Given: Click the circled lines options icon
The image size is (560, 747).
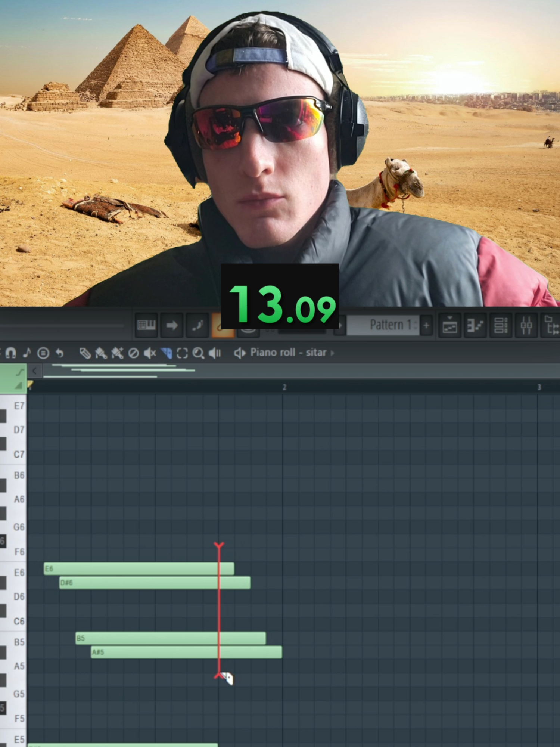Looking at the screenshot, I should tap(43, 353).
